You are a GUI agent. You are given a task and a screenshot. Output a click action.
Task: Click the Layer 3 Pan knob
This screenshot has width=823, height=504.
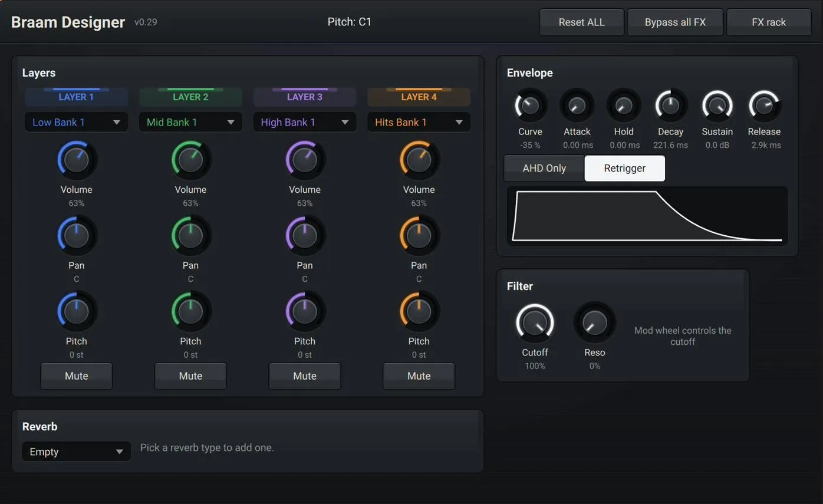305,236
